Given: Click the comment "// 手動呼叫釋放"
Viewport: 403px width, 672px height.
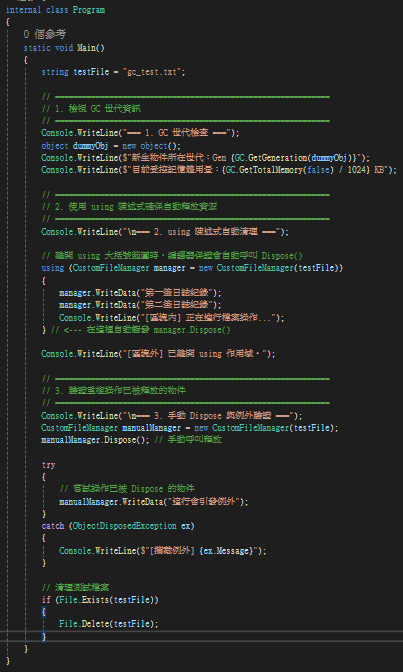Looking at the screenshot, I should [x=188, y=440].
